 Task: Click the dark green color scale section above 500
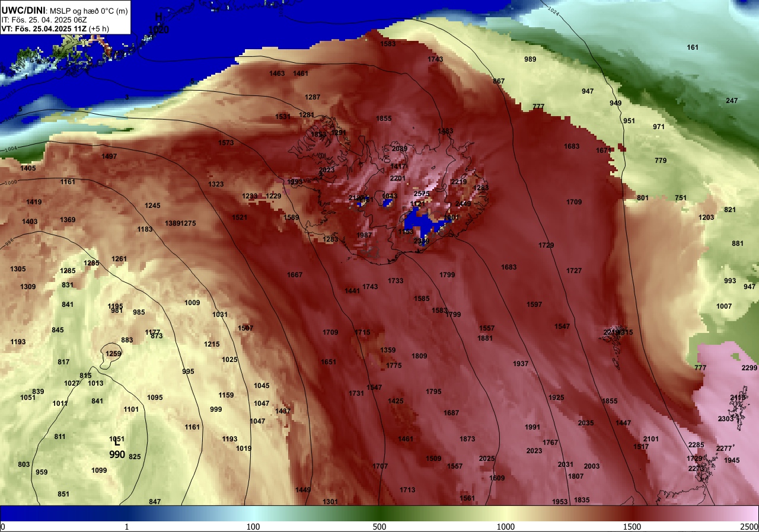click(379, 513)
